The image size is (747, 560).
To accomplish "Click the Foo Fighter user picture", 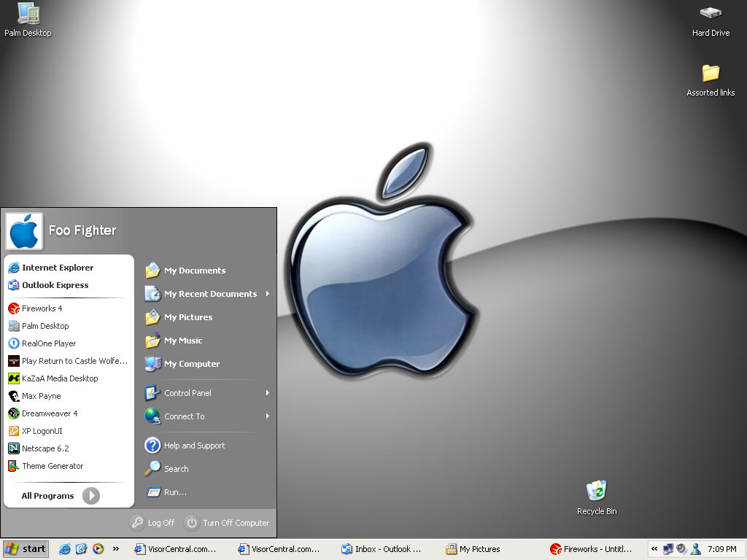I will point(24,231).
